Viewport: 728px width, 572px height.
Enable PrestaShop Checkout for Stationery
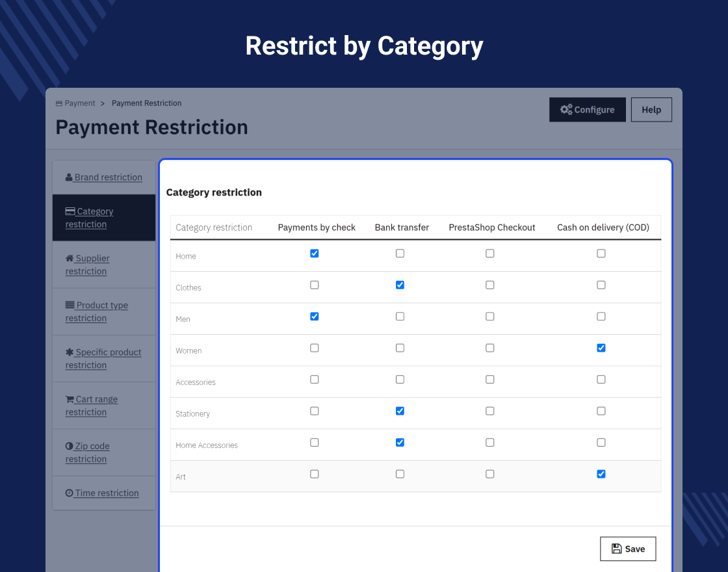tap(490, 411)
